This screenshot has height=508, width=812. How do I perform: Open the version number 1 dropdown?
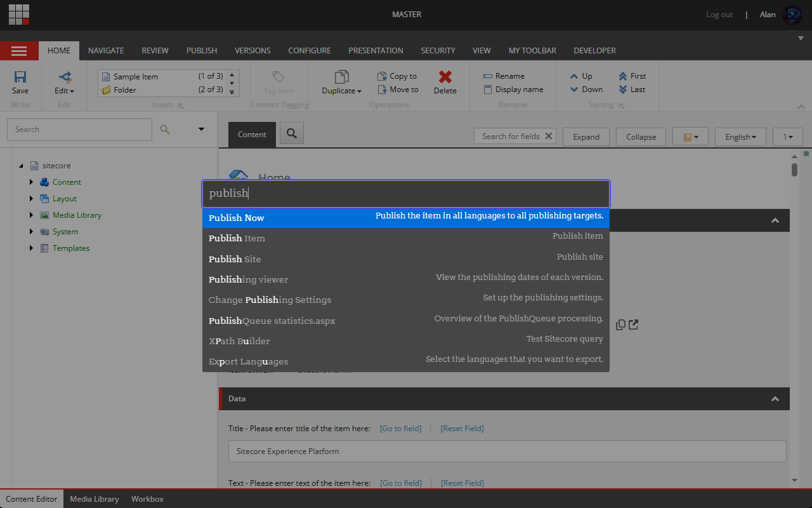788,137
